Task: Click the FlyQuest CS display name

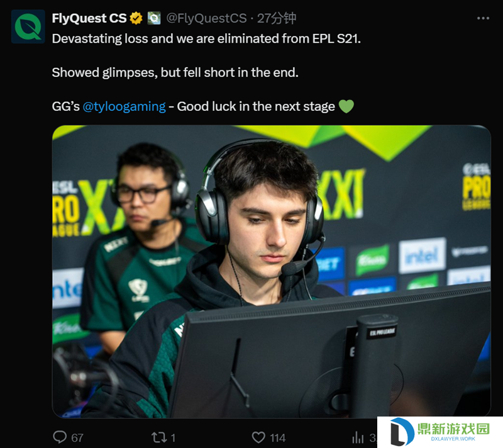Action: coord(89,18)
